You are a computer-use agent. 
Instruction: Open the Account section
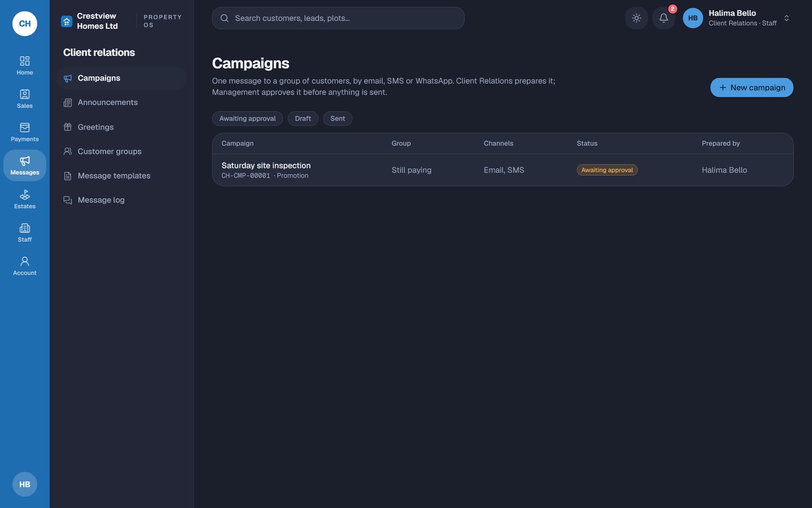[x=24, y=266]
